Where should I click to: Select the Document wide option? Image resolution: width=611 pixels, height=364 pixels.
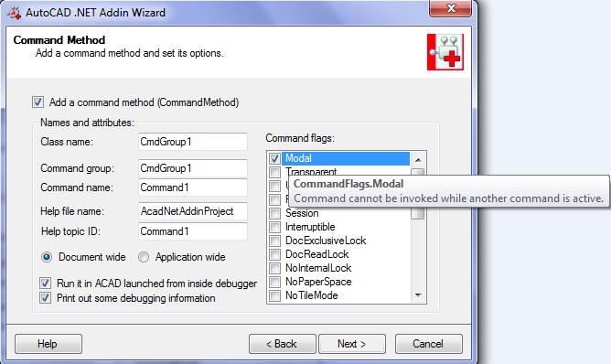pos(47,257)
